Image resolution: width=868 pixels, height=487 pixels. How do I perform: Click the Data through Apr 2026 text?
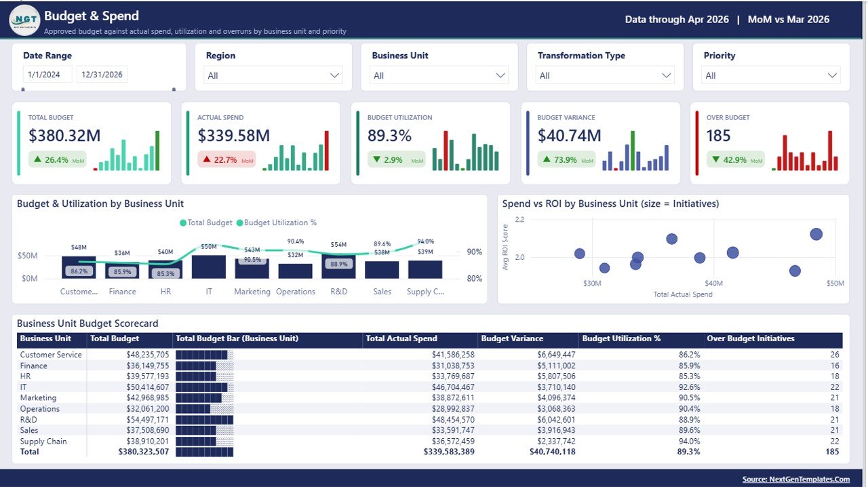pos(677,20)
